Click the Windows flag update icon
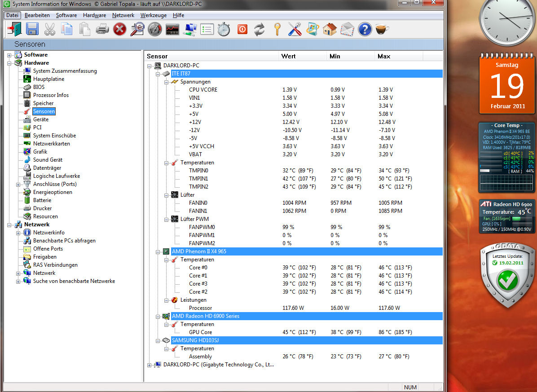This screenshot has width=537, height=392. 313,29
